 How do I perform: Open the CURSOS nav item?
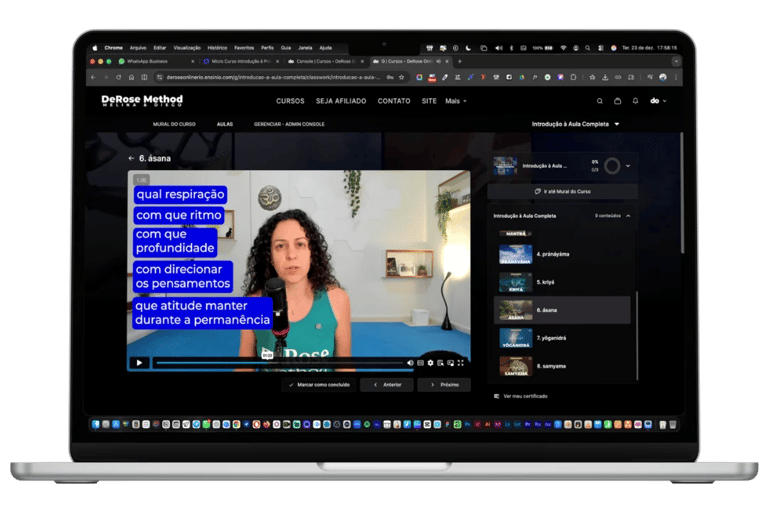(290, 101)
